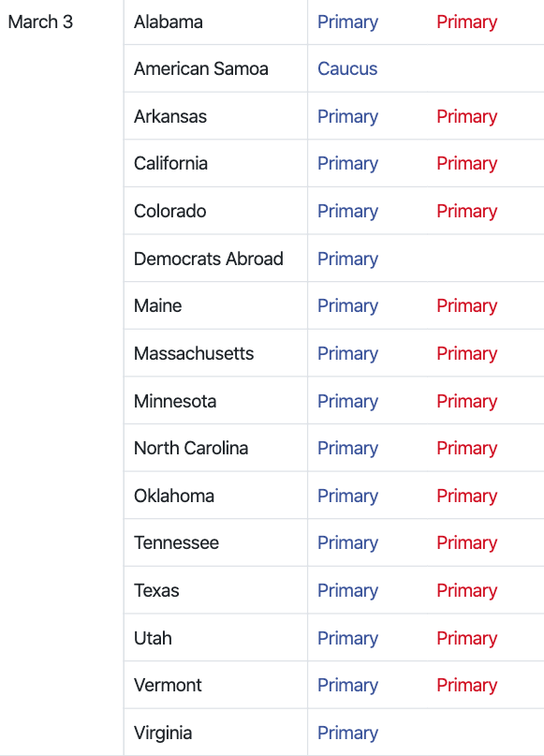This screenshot has height=756, width=544.
Task: Open Alabama's red Republican Primary link
Action: [x=466, y=22]
